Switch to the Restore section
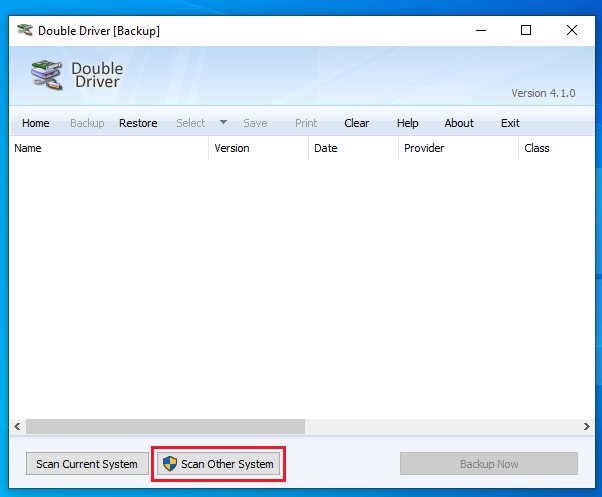 (x=138, y=123)
